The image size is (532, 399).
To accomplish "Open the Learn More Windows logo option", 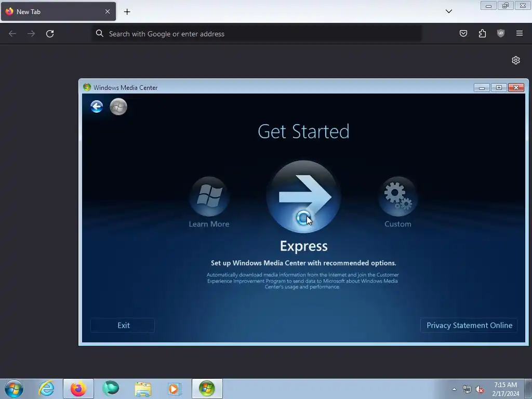I will tap(209, 196).
